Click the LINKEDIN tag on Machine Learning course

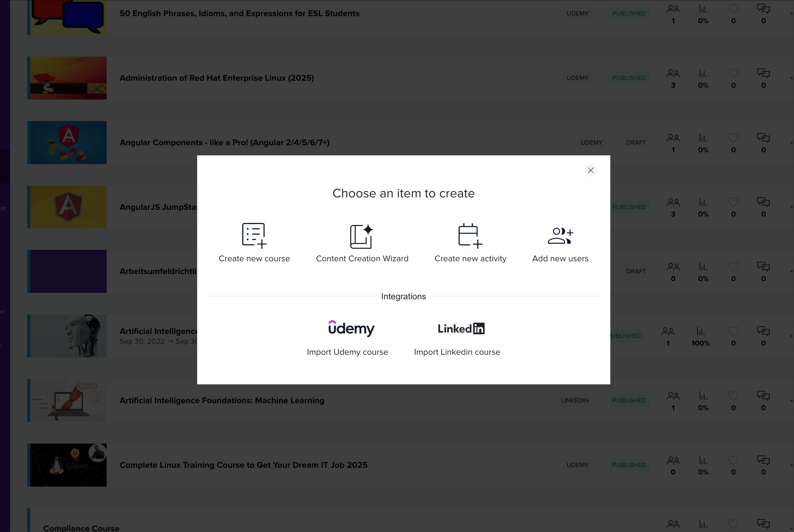tap(574, 401)
